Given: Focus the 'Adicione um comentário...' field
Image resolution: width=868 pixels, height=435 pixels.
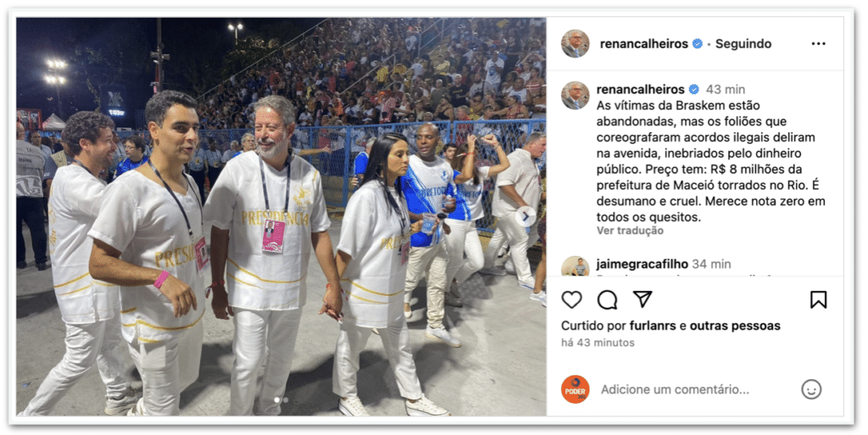Looking at the screenshot, I should coord(676,389).
